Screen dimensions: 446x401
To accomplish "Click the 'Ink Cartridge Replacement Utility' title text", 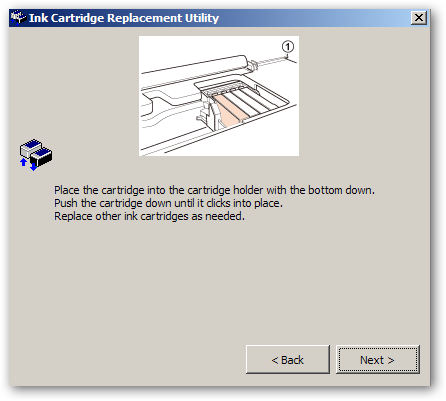I will tap(124, 18).
